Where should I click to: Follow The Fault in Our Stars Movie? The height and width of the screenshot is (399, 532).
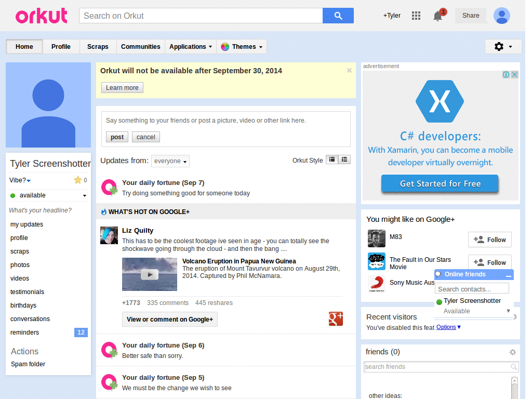(489, 262)
